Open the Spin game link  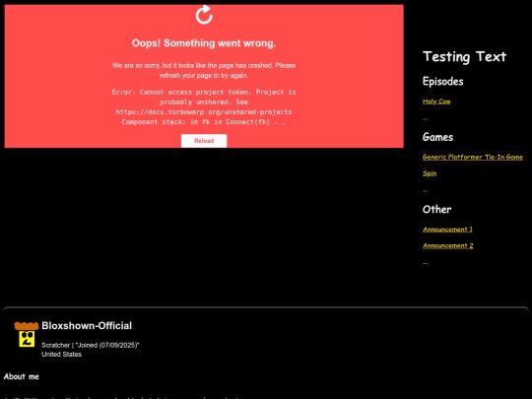(x=430, y=173)
